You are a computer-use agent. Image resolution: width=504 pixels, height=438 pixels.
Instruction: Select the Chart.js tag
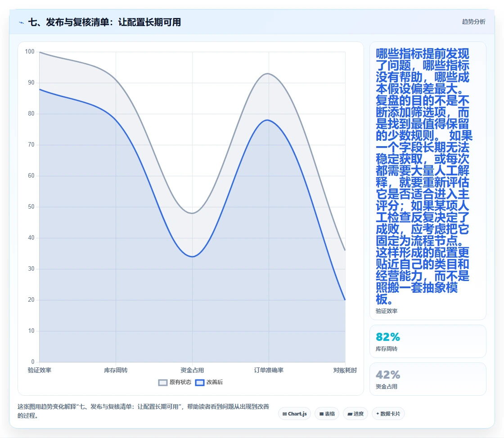coord(294,414)
